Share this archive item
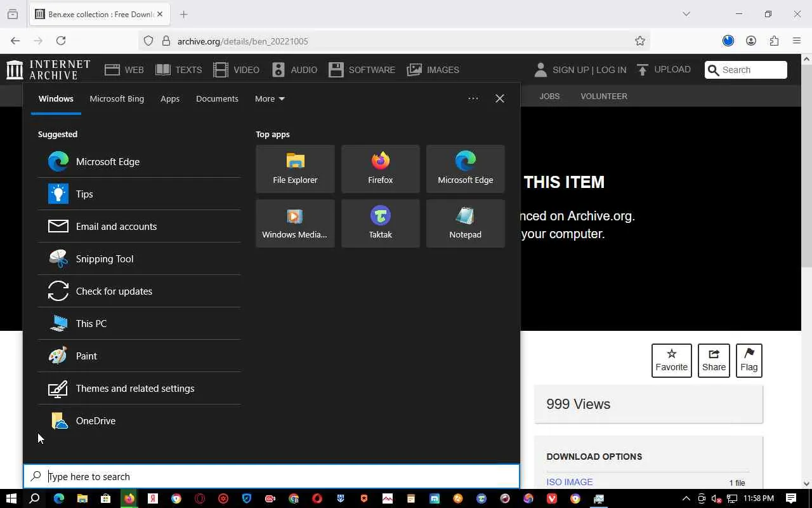This screenshot has width=812, height=508. click(x=714, y=360)
